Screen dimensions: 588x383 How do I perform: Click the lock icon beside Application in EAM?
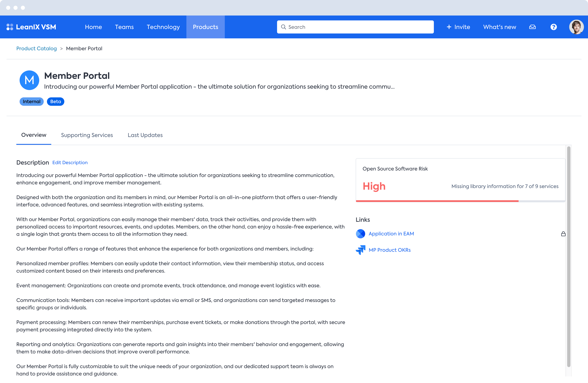[x=563, y=234]
